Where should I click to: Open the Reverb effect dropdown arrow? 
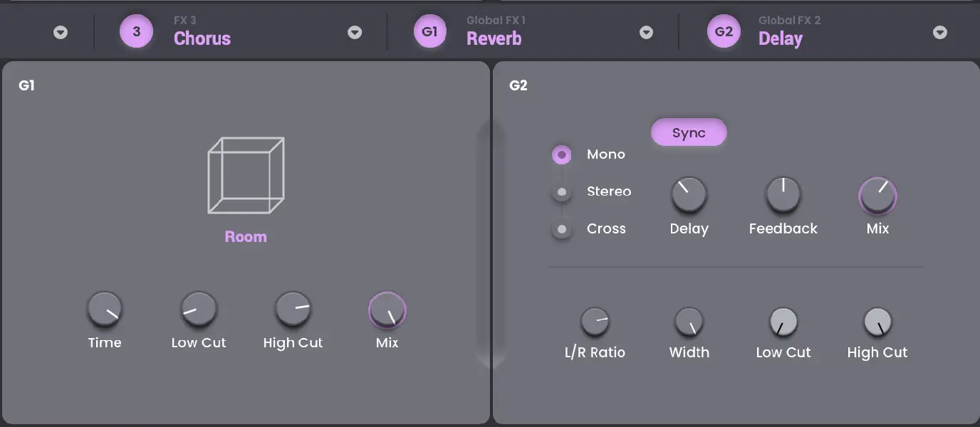click(646, 33)
